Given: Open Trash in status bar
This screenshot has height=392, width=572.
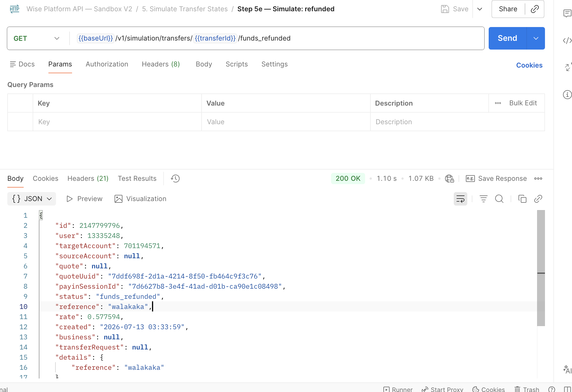Looking at the screenshot, I should pos(527,389).
